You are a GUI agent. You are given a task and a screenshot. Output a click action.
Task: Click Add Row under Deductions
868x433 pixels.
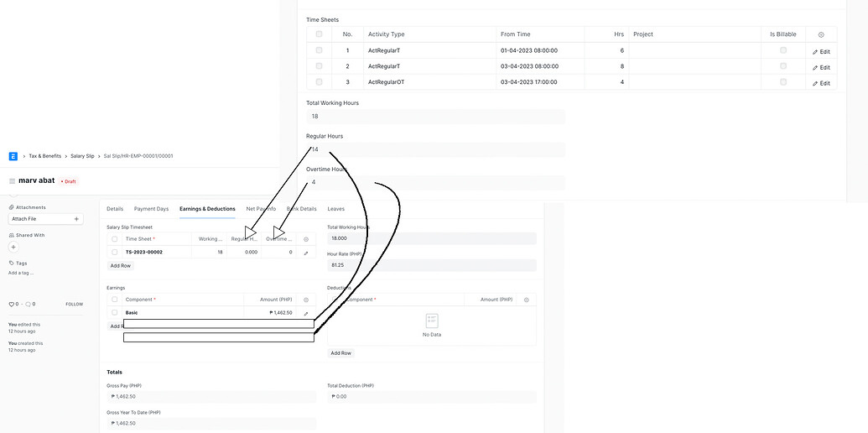[341, 352]
